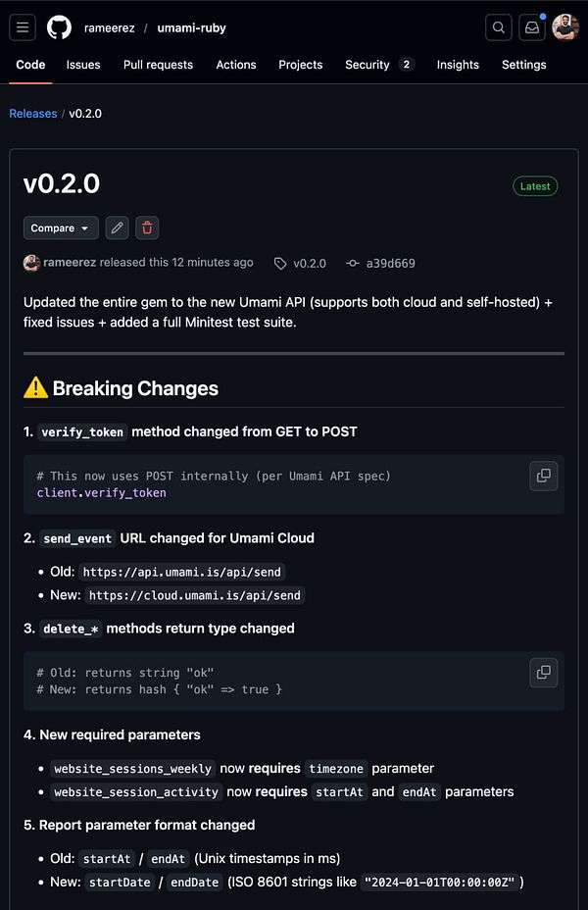Click the Releases breadcrumb link

tap(32, 114)
